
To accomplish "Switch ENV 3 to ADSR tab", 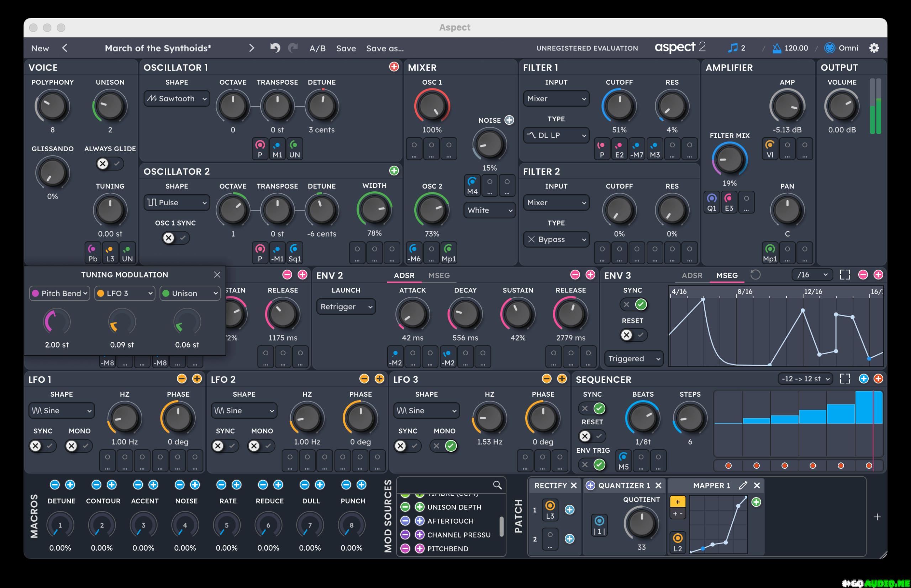I will [692, 275].
